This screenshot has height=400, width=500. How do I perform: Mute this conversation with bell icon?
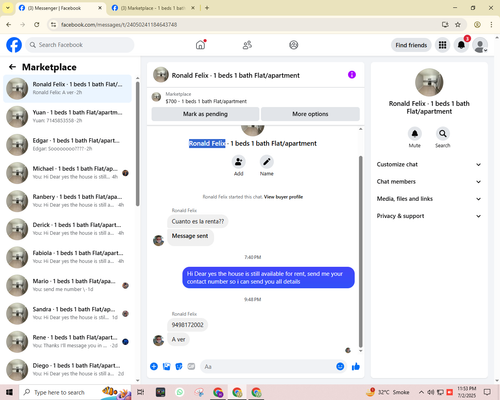[x=415, y=134]
